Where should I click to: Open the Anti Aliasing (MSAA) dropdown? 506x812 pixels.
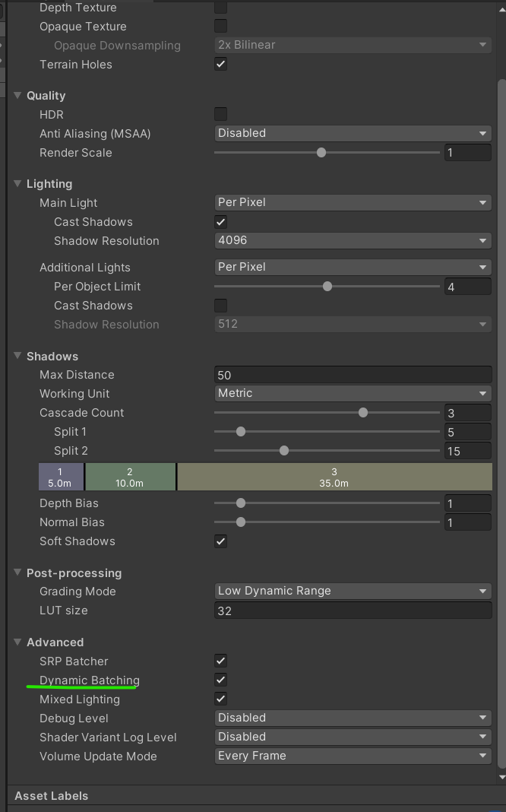[353, 133]
